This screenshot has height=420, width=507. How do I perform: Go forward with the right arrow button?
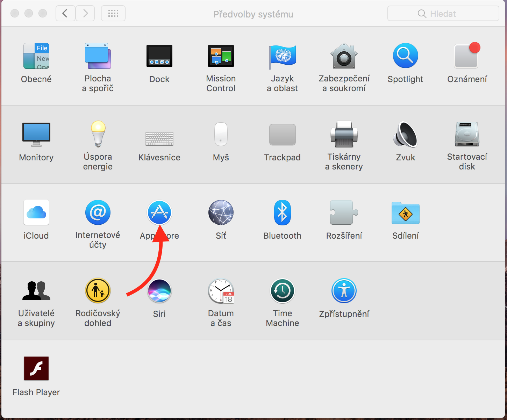coord(85,14)
